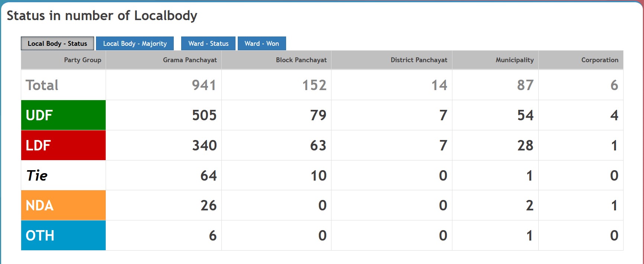Switch to Local Body - Majority tab
This screenshot has width=644, height=264.
[135, 44]
